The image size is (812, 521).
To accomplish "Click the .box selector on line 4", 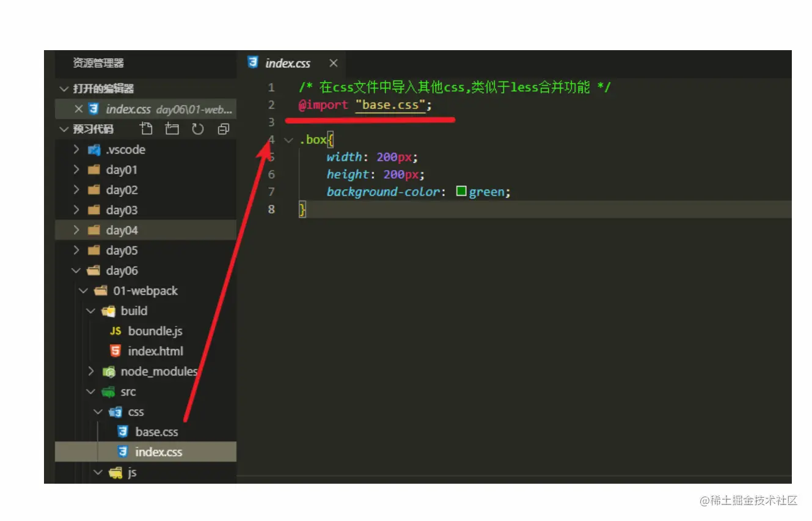I will (x=313, y=140).
